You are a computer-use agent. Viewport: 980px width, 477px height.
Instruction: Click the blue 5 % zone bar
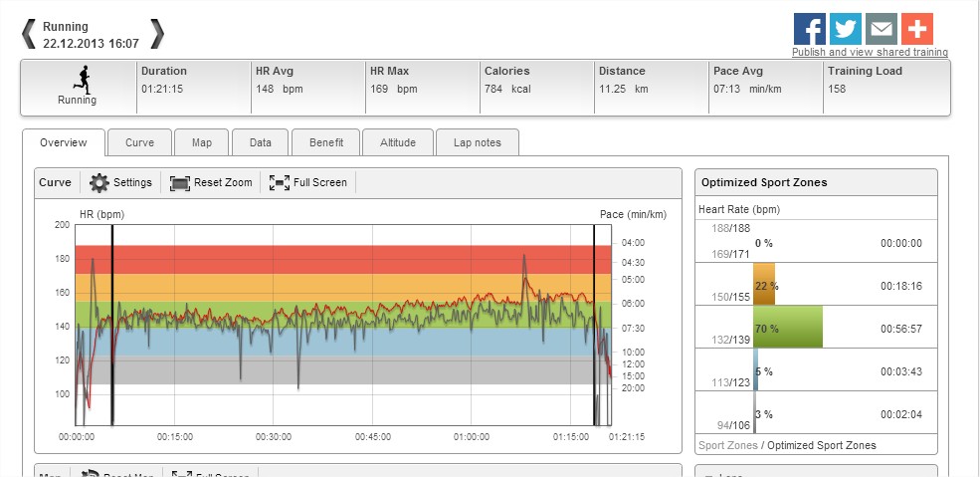coord(755,369)
